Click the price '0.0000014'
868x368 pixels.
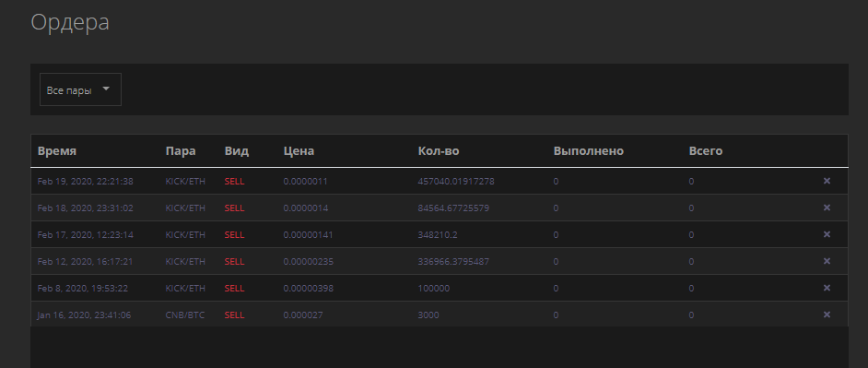306,208
